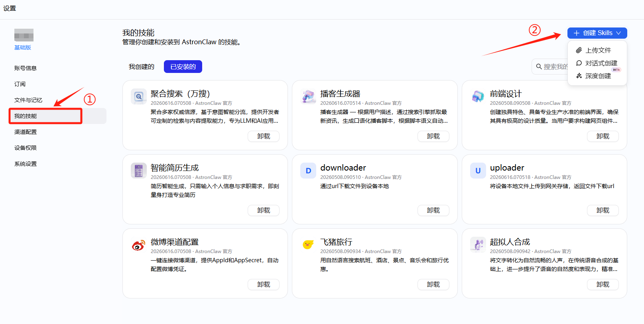Choose 对话式创建 from the create menu
The width and height of the screenshot is (644, 324).
click(597, 63)
